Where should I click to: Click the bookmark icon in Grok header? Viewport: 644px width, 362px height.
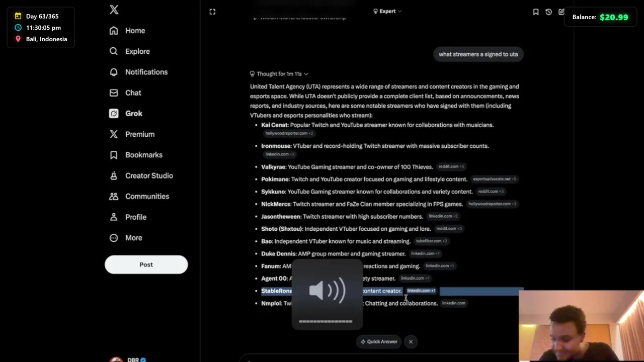pyautogui.click(x=536, y=12)
